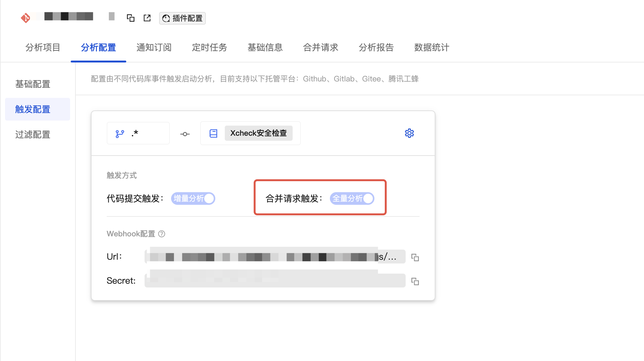644x361 pixels.
Task: Go to the 定时任务 tab
Action: (x=210, y=47)
